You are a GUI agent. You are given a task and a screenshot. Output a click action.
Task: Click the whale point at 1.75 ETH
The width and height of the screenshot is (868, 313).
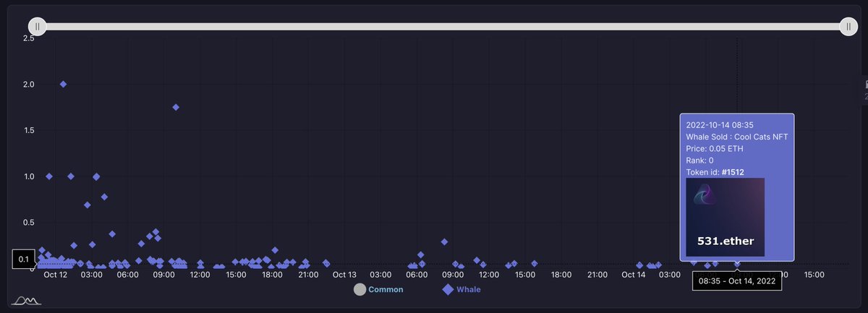[x=176, y=107]
